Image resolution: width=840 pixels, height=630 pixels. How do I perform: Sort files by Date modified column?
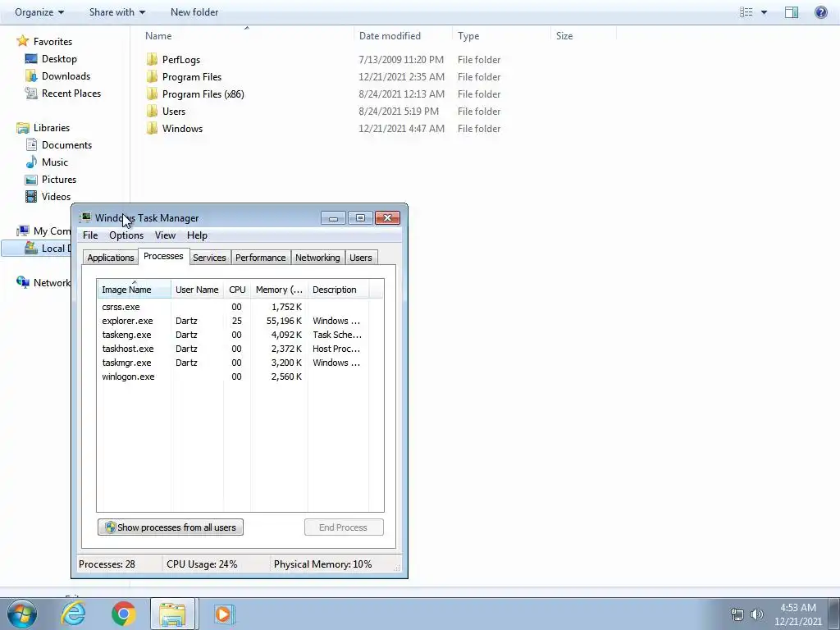(402, 36)
